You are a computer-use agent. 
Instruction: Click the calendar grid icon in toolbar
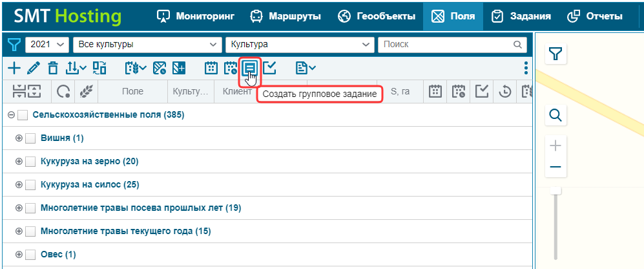tap(211, 68)
